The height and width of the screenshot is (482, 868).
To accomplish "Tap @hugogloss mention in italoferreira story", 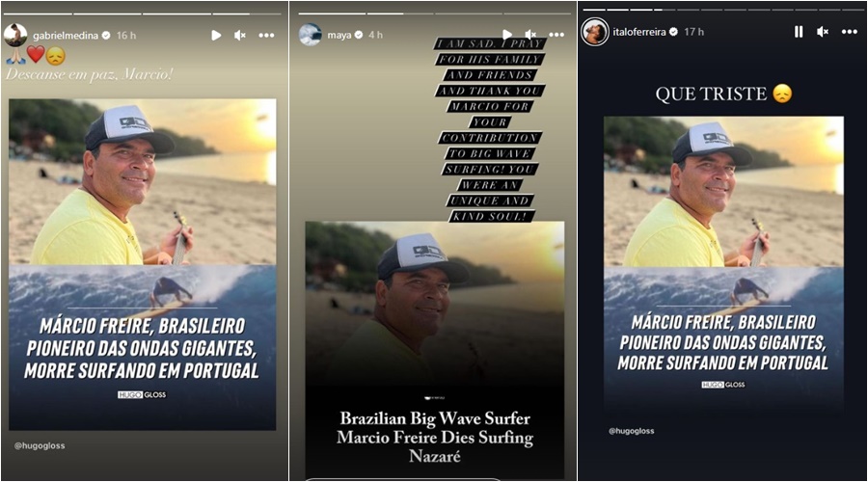I will coord(631,431).
